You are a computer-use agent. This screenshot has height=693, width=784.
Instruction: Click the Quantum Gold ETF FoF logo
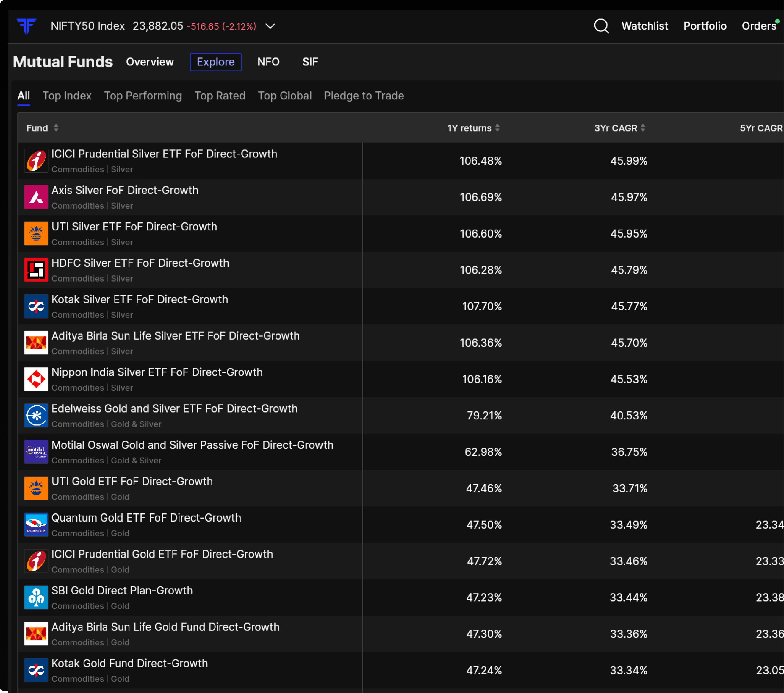pyautogui.click(x=36, y=525)
